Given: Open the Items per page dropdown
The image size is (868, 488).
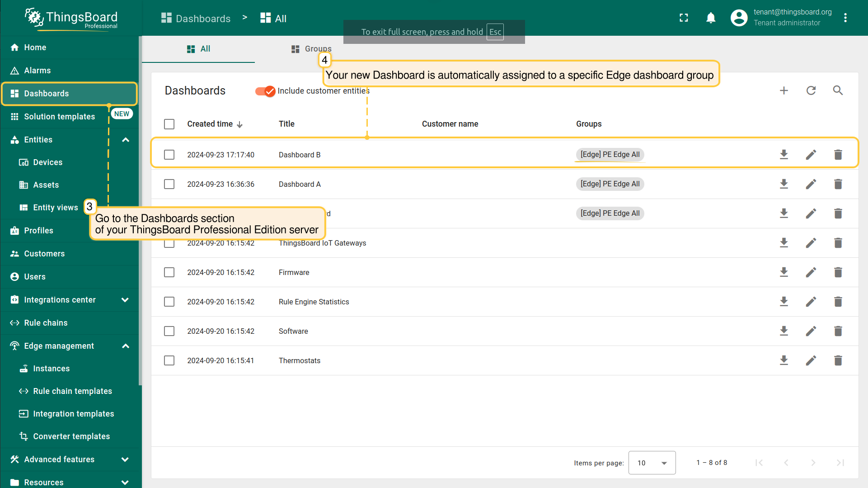Looking at the screenshot, I should click(x=652, y=463).
